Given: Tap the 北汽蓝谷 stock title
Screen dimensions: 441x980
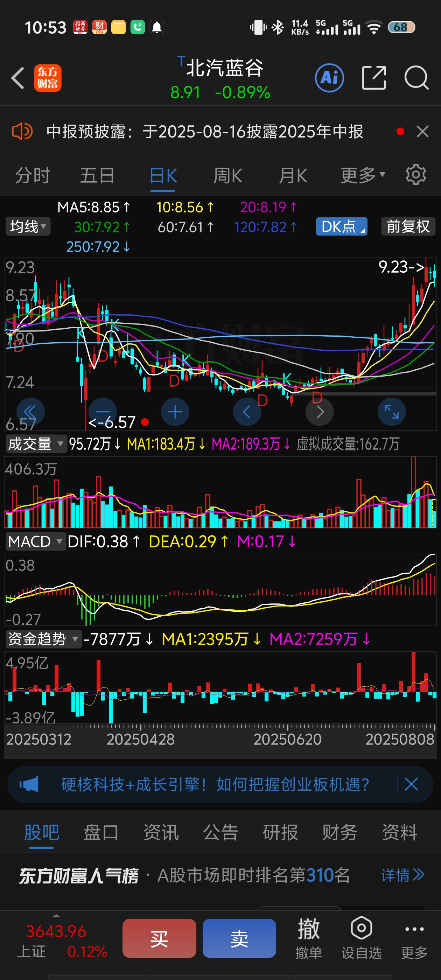Looking at the screenshot, I should click(224, 68).
